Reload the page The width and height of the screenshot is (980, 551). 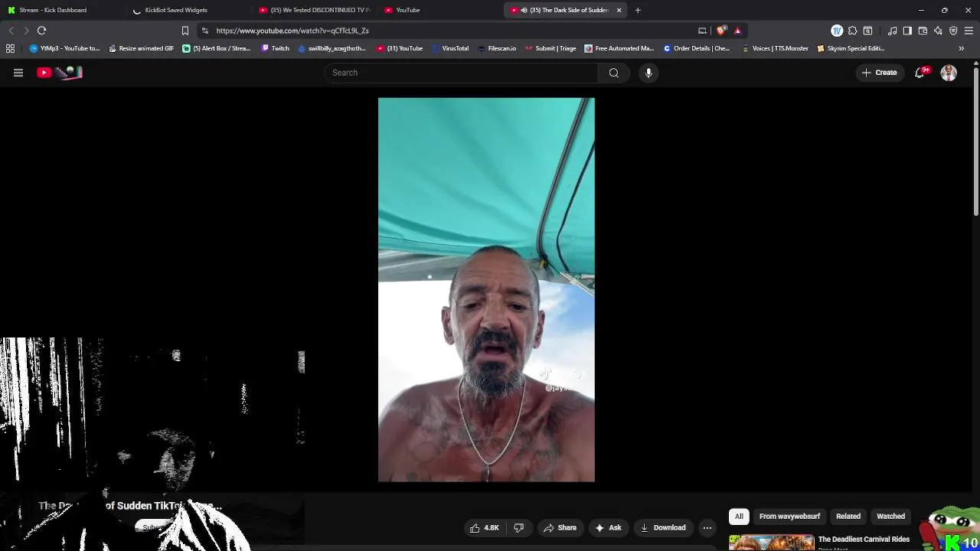point(42,31)
